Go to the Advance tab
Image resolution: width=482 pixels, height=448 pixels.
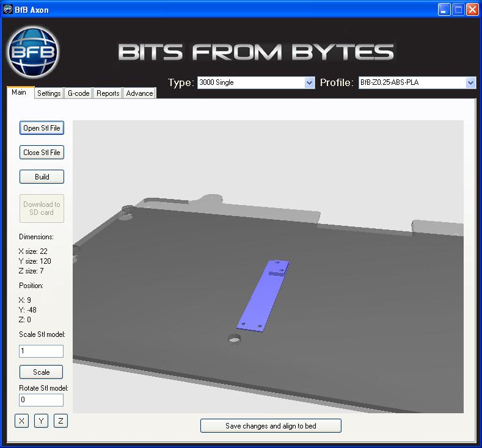point(139,93)
